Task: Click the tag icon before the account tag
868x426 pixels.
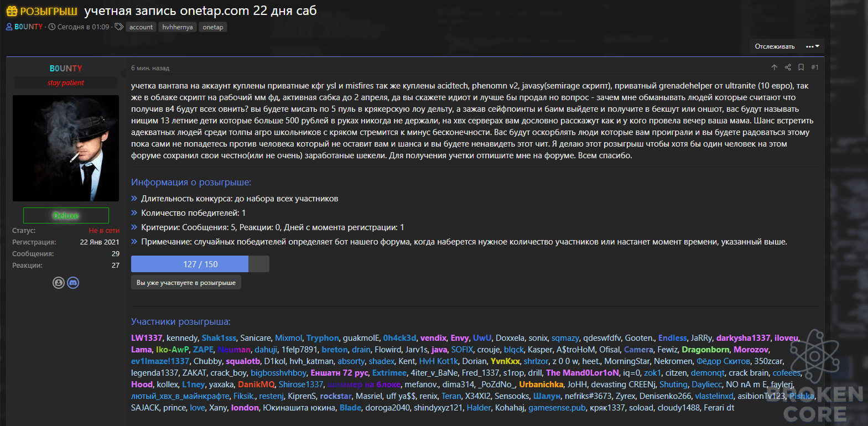Action: pyautogui.click(x=119, y=27)
